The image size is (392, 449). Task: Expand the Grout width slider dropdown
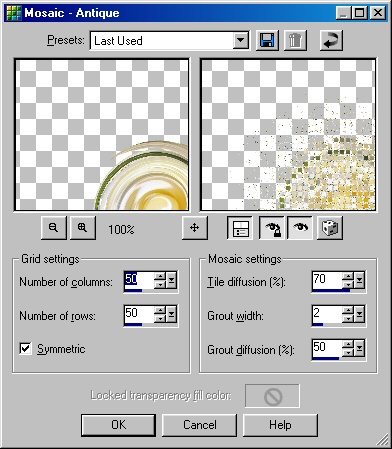[359, 314]
